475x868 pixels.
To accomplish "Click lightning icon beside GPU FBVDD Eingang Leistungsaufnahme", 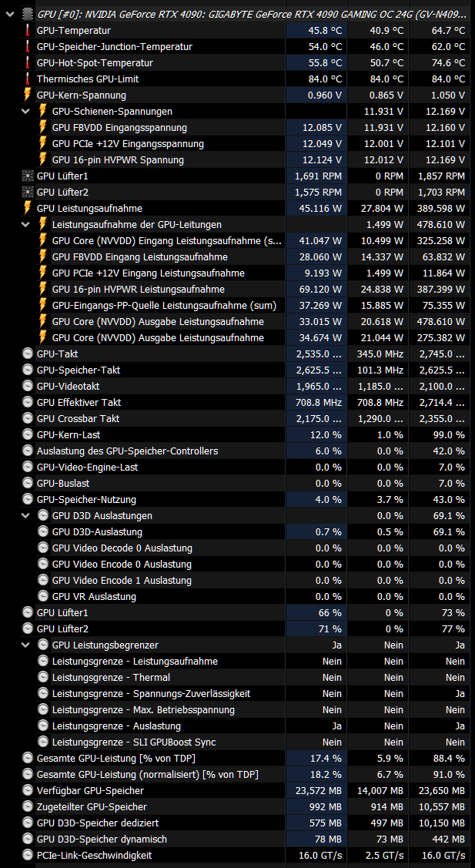I will tap(42, 257).
